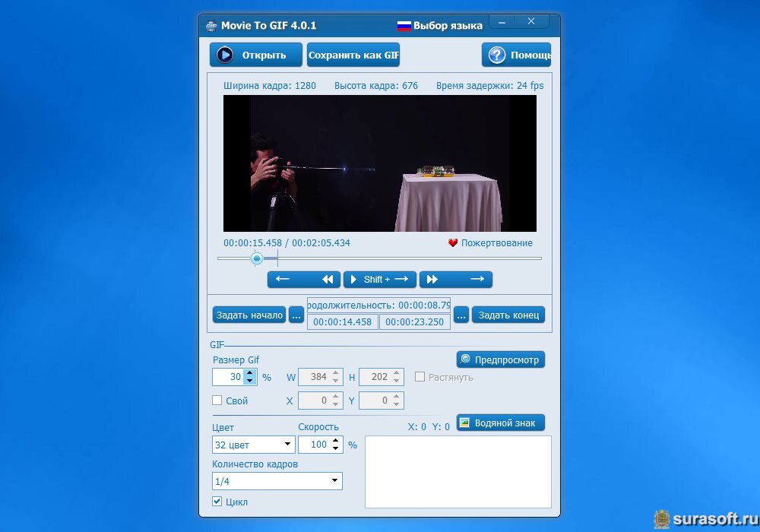Close the Movie To GIF window
The image size is (760, 532).
(531, 22)
